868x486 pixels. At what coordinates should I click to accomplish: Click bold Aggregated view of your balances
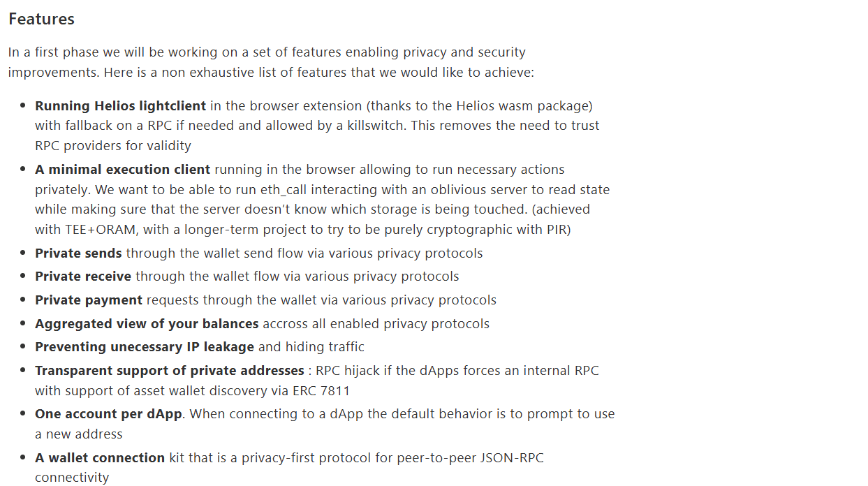(x=147, y=324)
